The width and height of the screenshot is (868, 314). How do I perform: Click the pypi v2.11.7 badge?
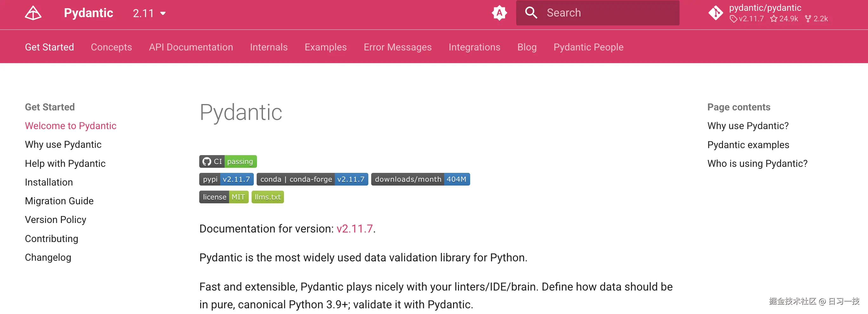[x=226, y=179]
